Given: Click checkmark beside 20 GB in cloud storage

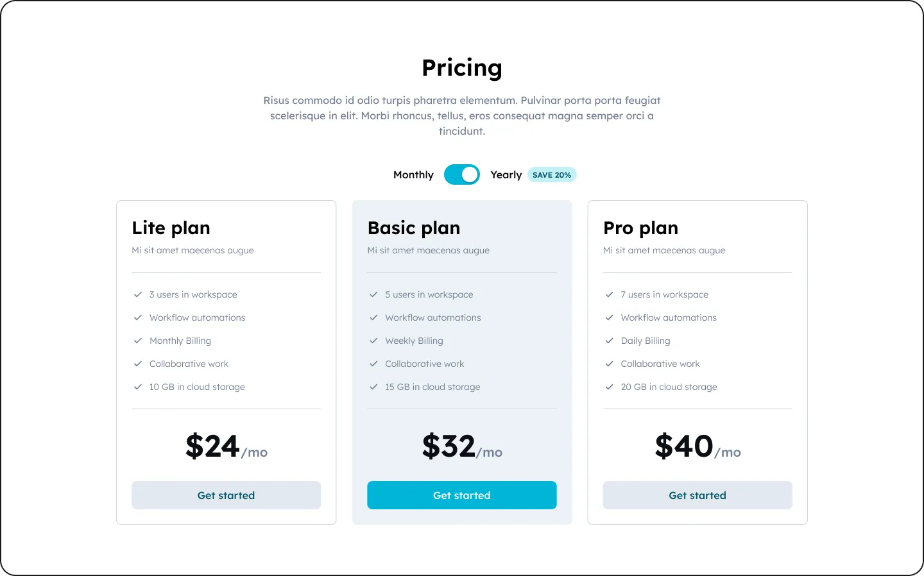Looking at the screenshot, I should pyautogui.click(x=609, y=387).
